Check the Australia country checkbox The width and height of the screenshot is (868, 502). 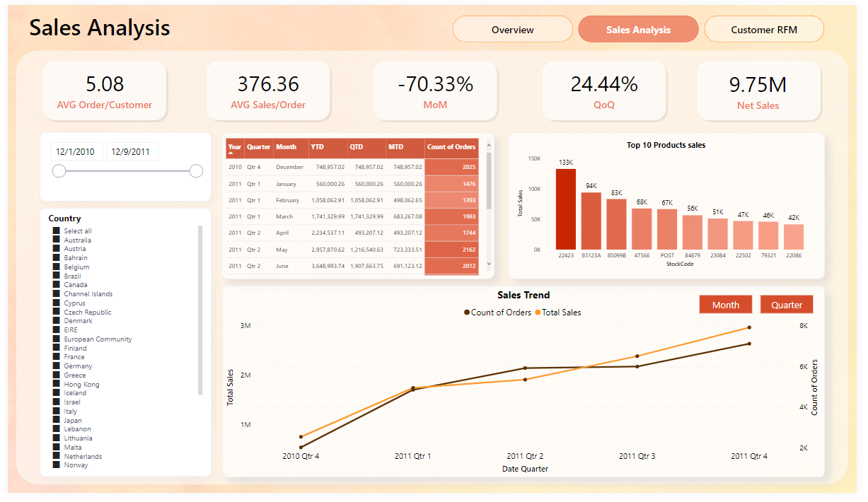(57, 240)
